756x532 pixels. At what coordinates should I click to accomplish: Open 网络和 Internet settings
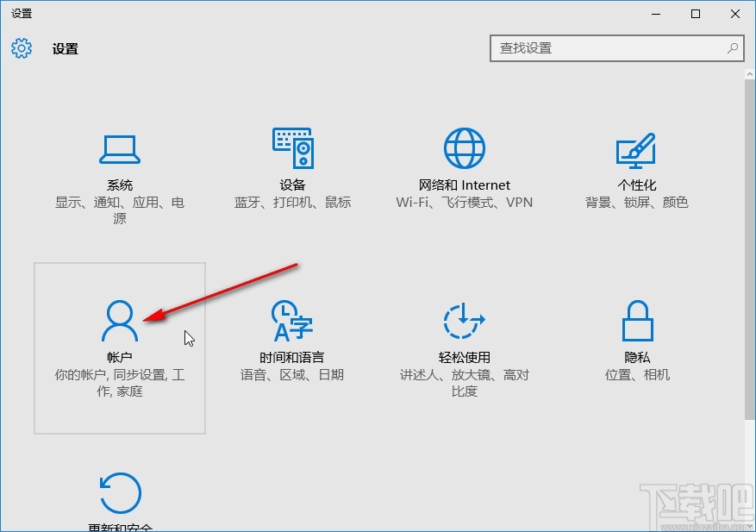[x=464, y=168]
